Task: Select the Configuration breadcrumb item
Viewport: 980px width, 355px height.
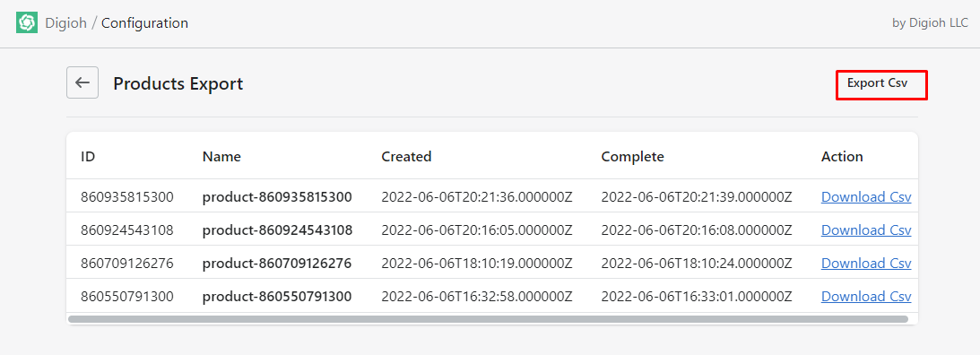Action: 144,23
